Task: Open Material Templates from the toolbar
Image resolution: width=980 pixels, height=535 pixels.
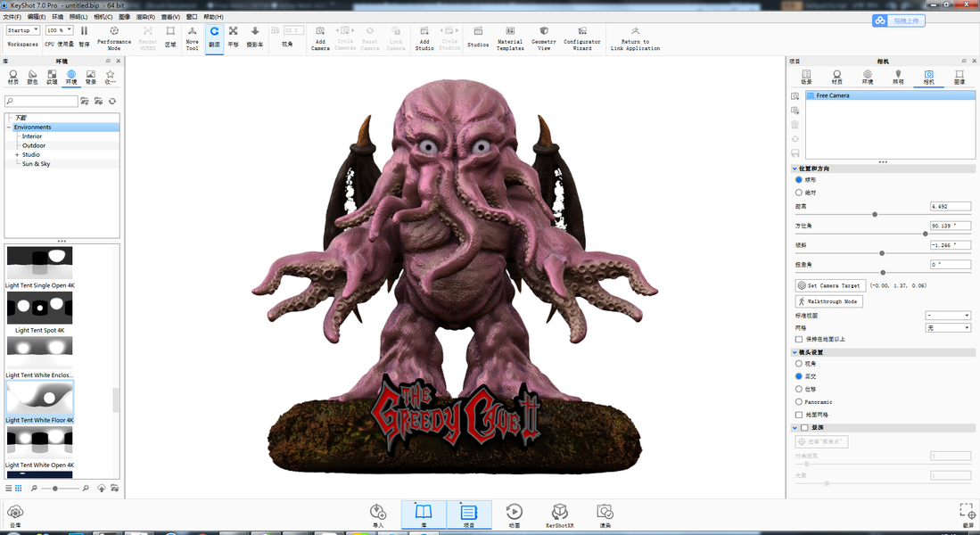Action: [x=510, y=31]
